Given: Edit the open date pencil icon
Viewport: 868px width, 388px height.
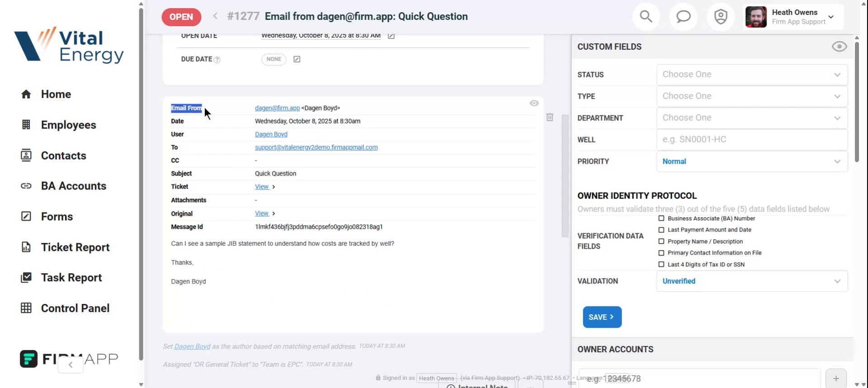Looking at the screenshot, I should coord(391,36).
